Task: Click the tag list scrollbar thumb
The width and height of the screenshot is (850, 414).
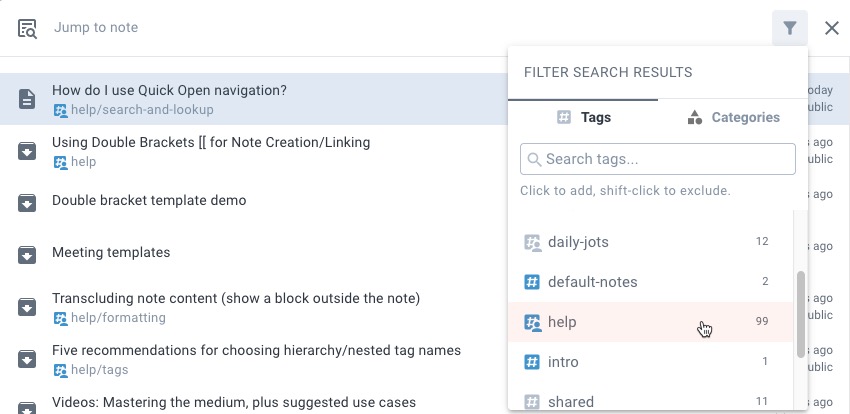Action: pos(801,314)
